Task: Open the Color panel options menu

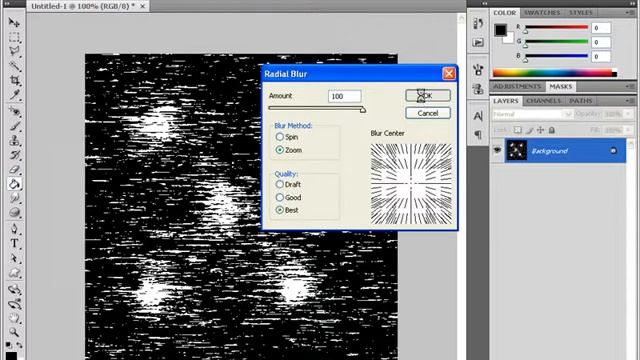Action: point(629,13)
